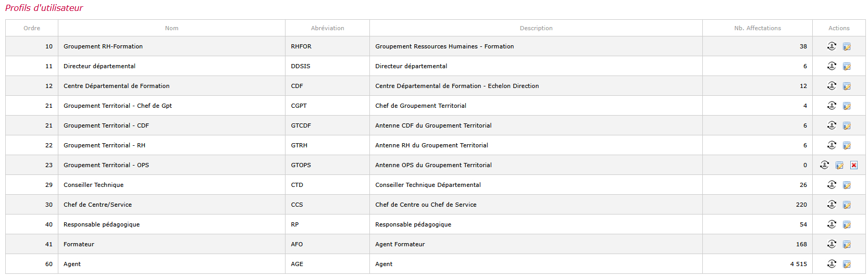The image size is (868, 277).
Task: Edit the Chef de Centre/Service profile
Action: [847, 205]
